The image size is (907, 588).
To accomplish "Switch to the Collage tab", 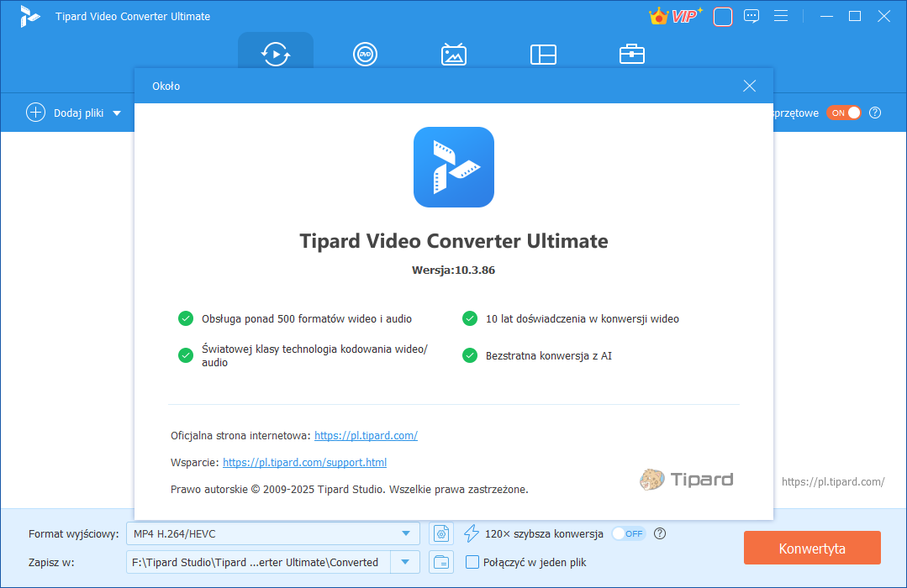I will pos(543,55).
